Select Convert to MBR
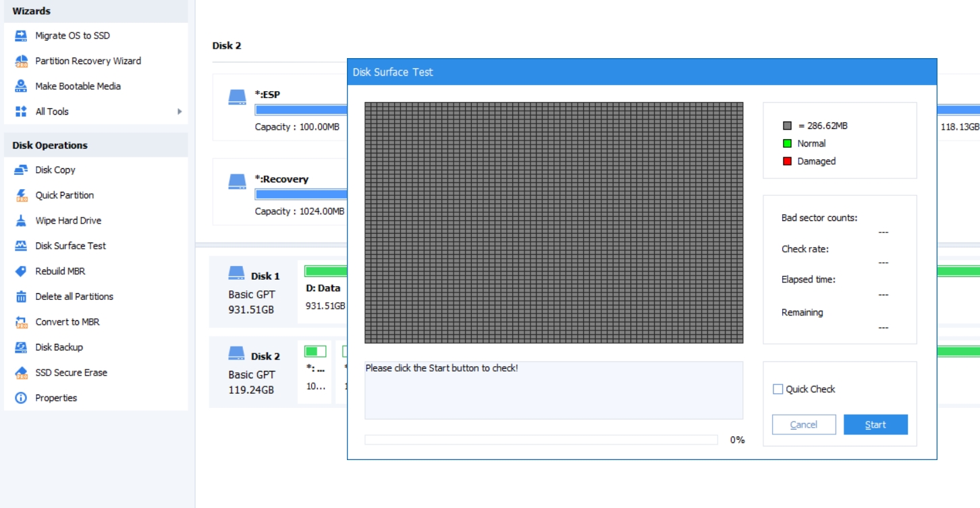Screen dimensions: 980x508 (x=66, y=322)
